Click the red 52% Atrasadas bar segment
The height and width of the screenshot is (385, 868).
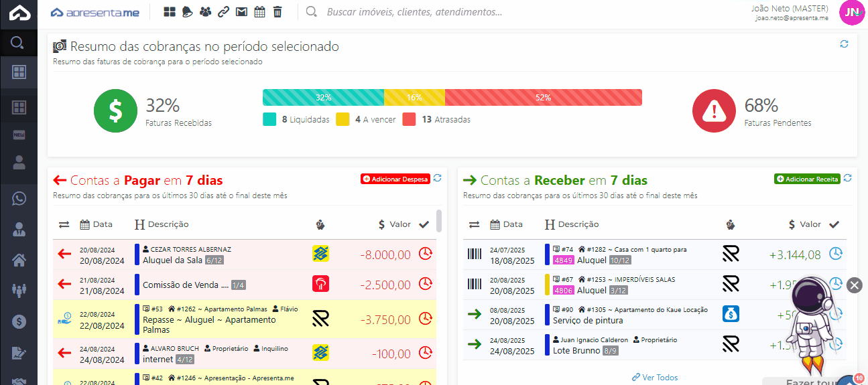(543, 98)
